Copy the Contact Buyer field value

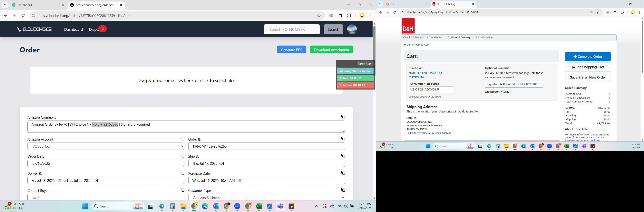tap(182, 190)
